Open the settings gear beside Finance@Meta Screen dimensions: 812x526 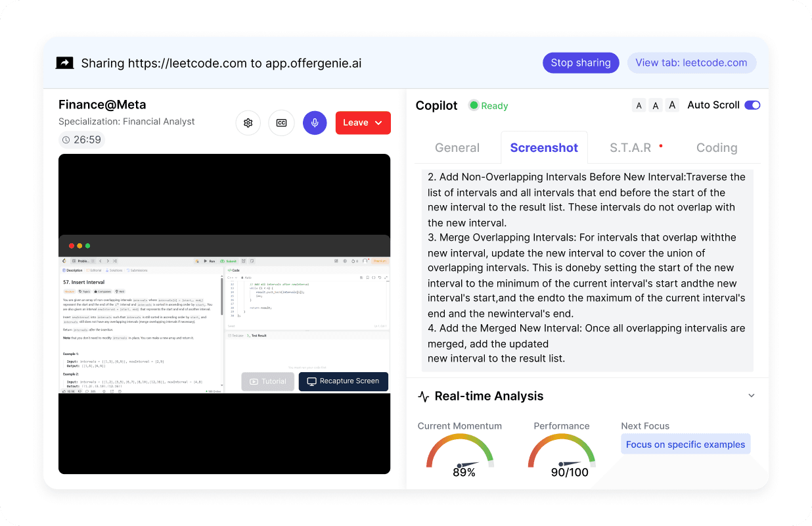pyautogui.click(x=248, y=123)
